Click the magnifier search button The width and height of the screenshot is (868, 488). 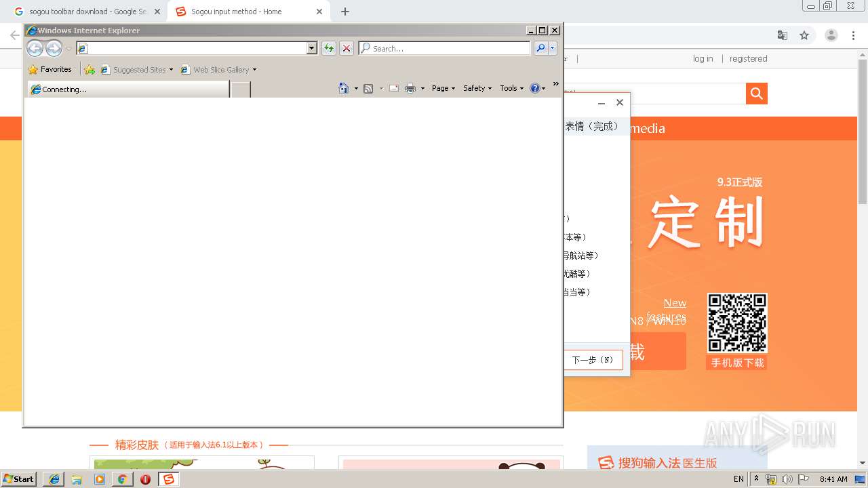[x=540, y=48]
